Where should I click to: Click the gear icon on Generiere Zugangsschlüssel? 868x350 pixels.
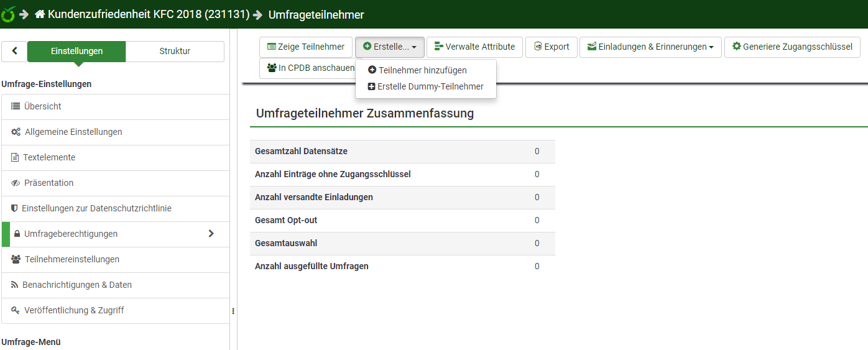click(x=737, y=47)
